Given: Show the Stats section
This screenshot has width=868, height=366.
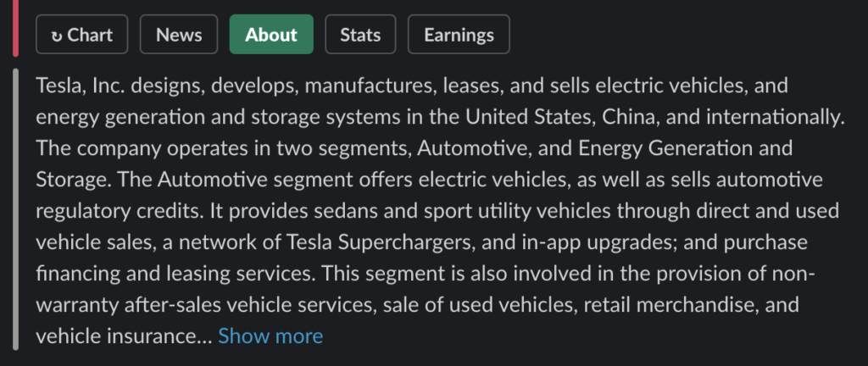Looking at the screenshot, I should [x=360, y=34].
